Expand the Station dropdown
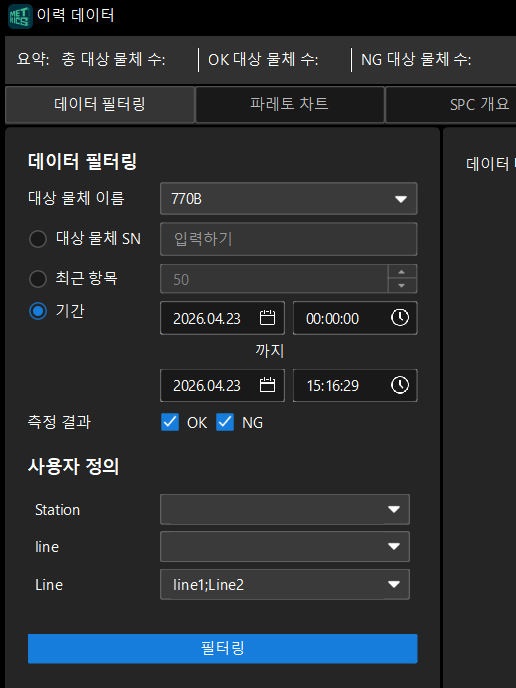Viewport: 516px width, 688px height. tap(285, 509)
